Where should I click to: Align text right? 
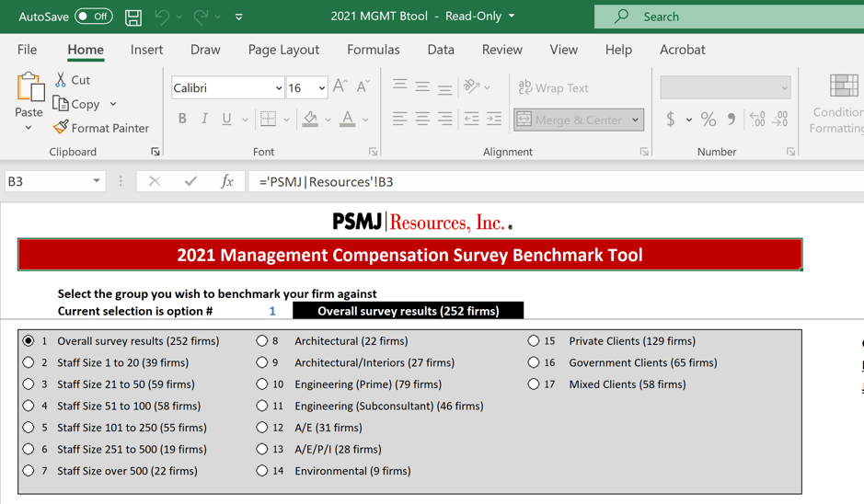(x=445, y=119)
